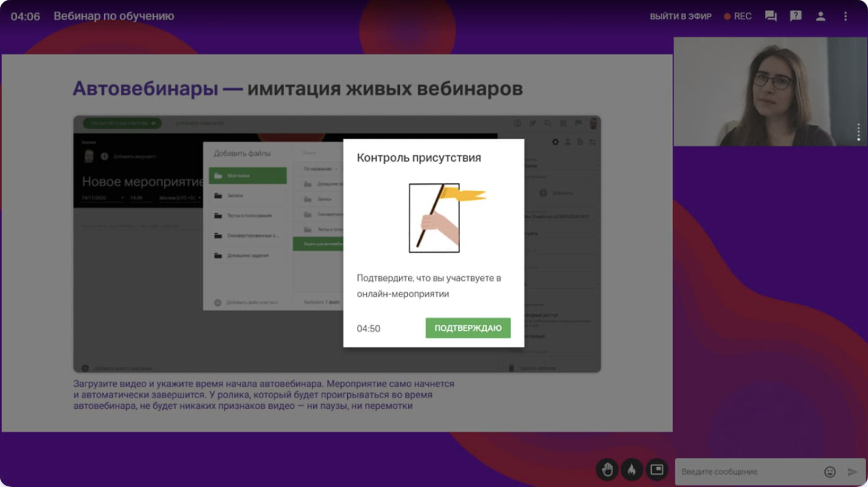868x487 pixels.
Task: Focus the Введите сообщение message input
Action: (746, 472)
